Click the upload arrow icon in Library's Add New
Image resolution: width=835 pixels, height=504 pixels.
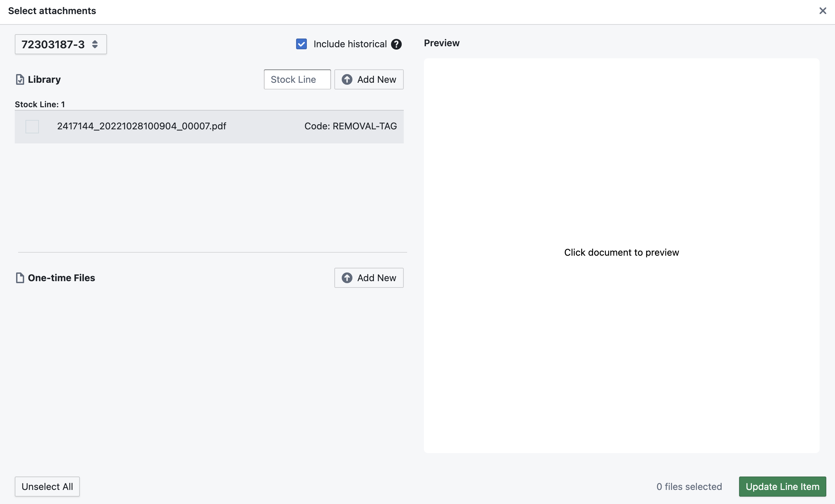tap(347, 79)
